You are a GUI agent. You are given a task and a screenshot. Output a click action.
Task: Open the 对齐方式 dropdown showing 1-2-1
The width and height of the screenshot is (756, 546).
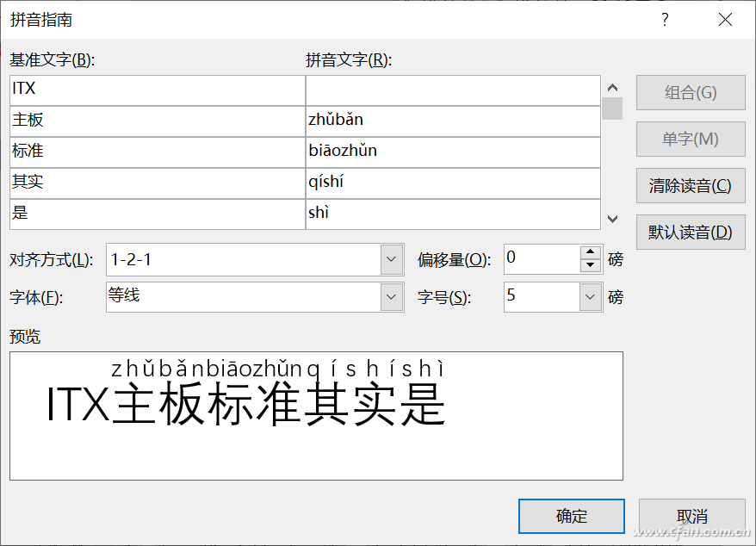(392, 259)
